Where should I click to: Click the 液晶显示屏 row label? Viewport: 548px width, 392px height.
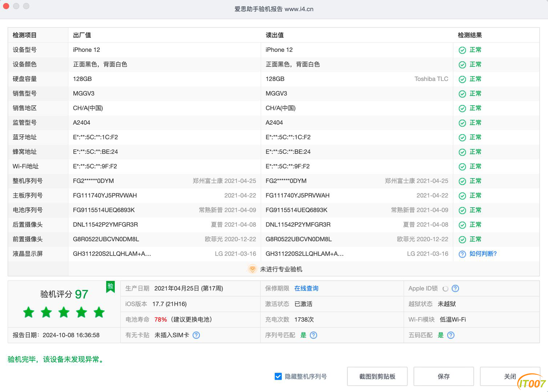tap(28, 254)
